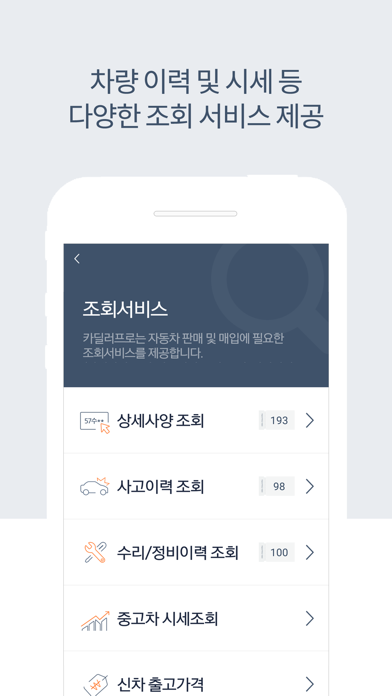Open the 중고차 시세조회 chevron arrow

point(310,618)
